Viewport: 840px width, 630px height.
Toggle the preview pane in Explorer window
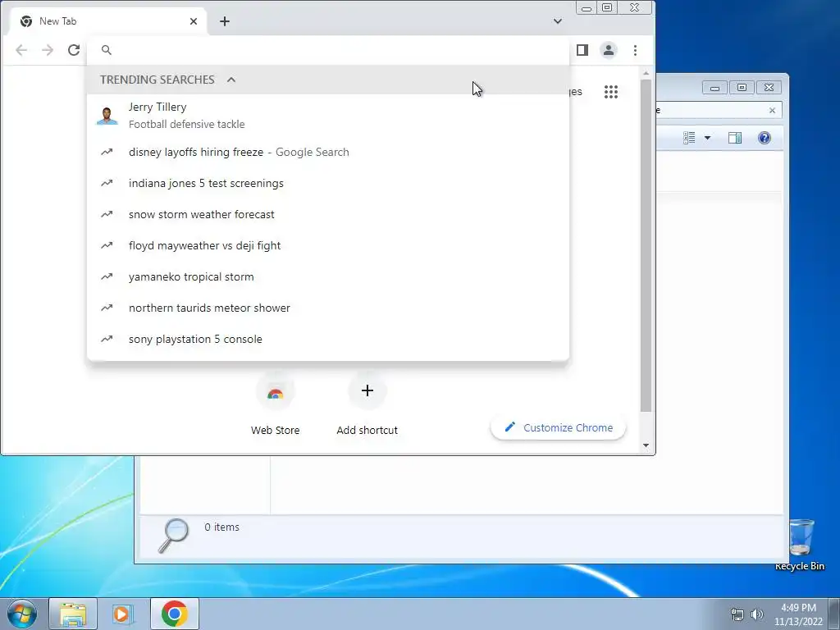point(735,138)
